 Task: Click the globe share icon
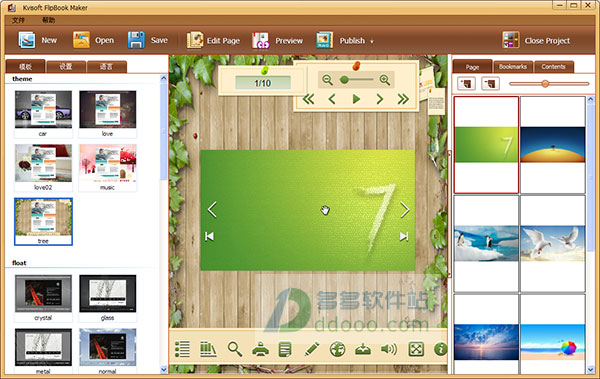click(338, 349)
